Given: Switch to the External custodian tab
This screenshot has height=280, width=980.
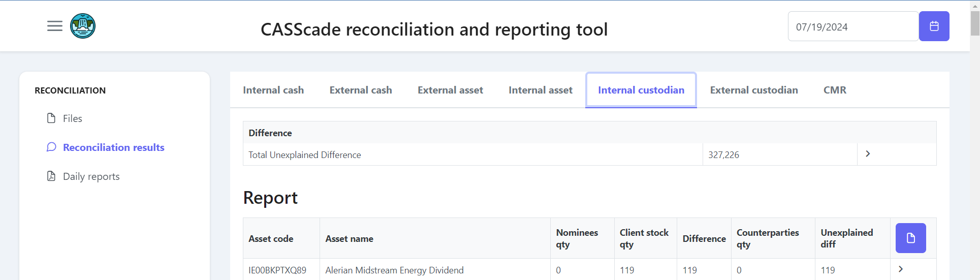Looking at the screenshot, I should [753, 90].
